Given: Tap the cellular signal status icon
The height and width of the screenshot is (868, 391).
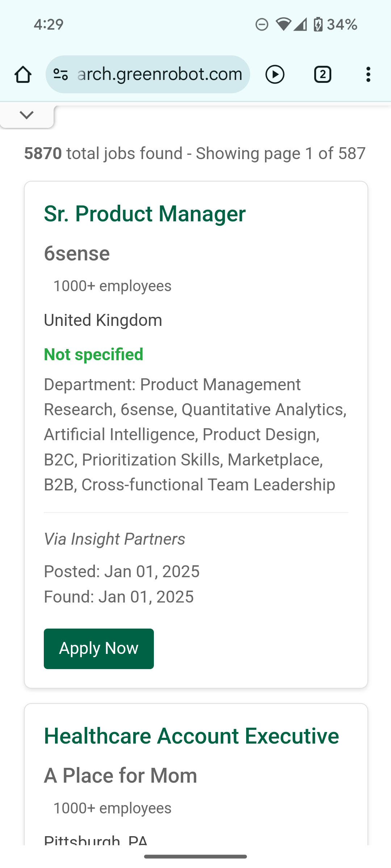Looking at the screenshot, I should pyautogui.click(x=300, y=24).
